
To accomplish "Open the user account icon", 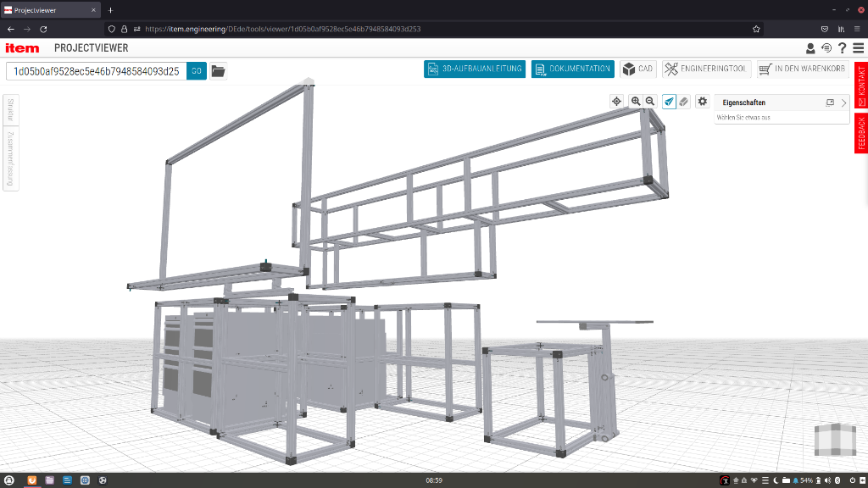I will [810, 48].
